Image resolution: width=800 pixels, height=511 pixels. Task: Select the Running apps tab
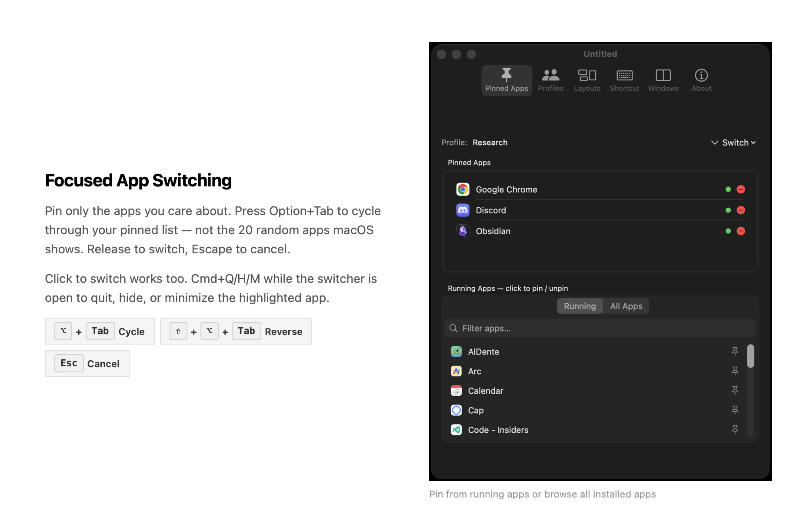(579, 306)
